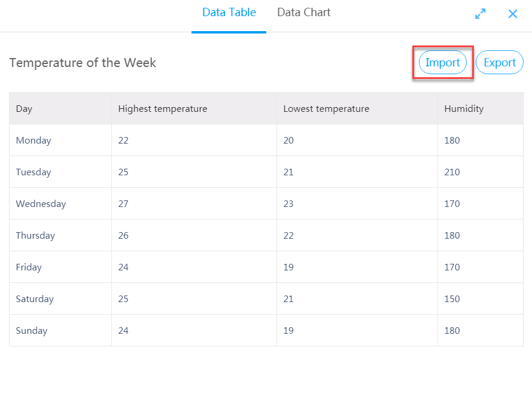Click Wednesday's highest temperature cell 27
This screenshot has height=405, width=532.
click(x=123, y=204)
